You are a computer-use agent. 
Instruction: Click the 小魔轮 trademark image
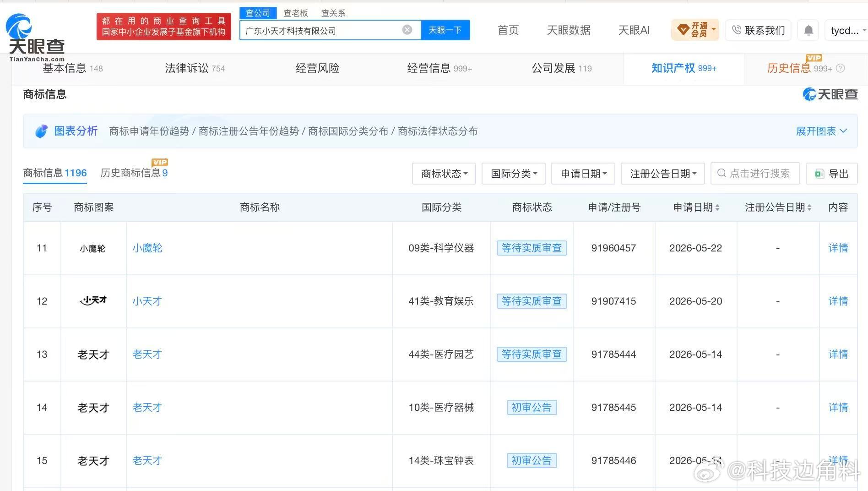[93, 248]
